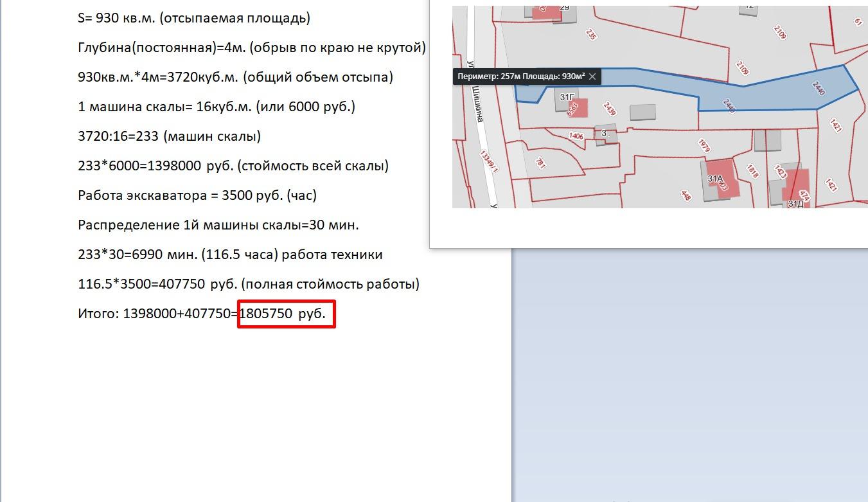The image size is (868, 502).
Task: Click building label '29' at the map top
Action: pyautogui.click(x=565, y=8)
